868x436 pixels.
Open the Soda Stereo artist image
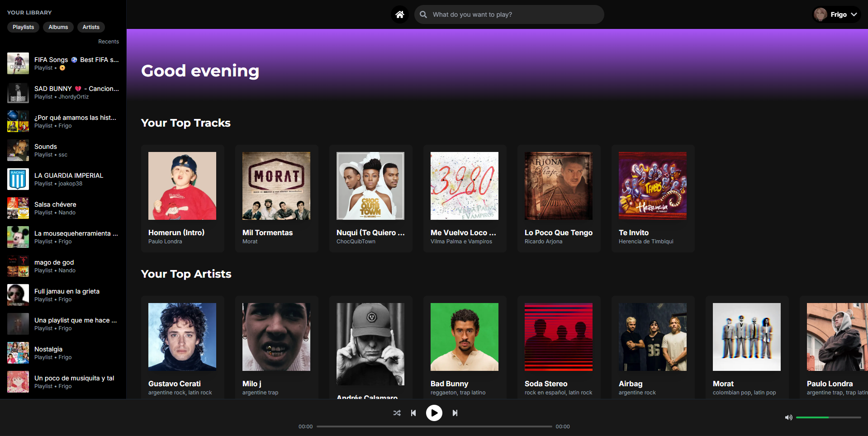(x=559, y=337)
